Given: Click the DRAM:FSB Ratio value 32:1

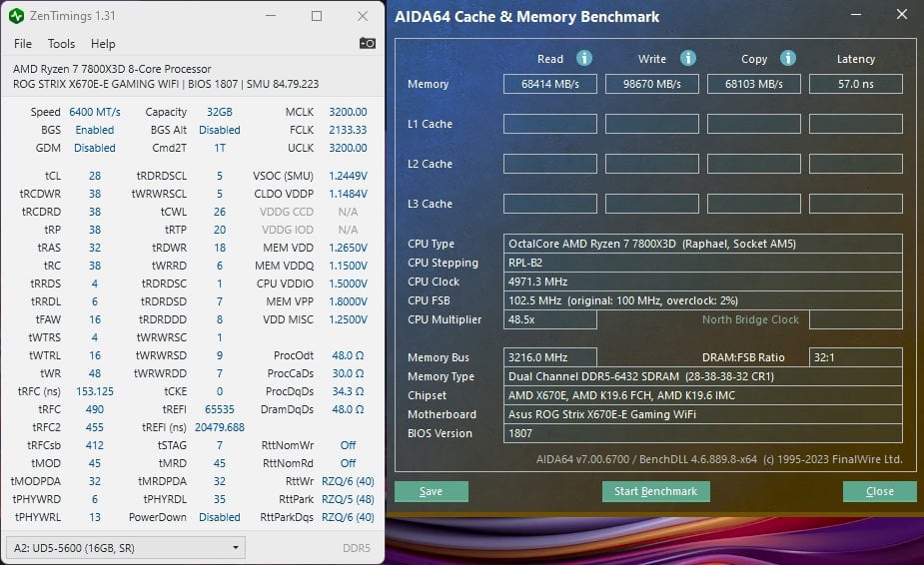Looking at the screenshot, I should [x=856, y=357].
